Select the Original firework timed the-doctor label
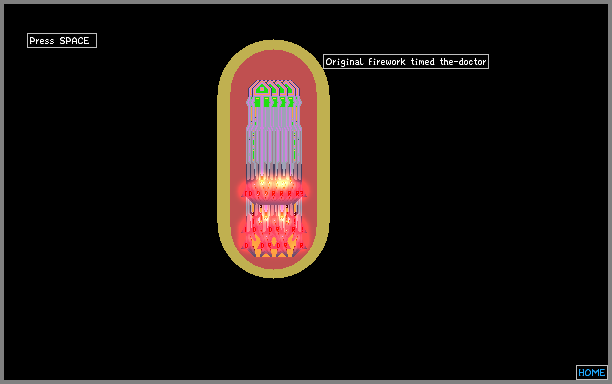Screen dimensions: 612x384 [x=406, y=62]
